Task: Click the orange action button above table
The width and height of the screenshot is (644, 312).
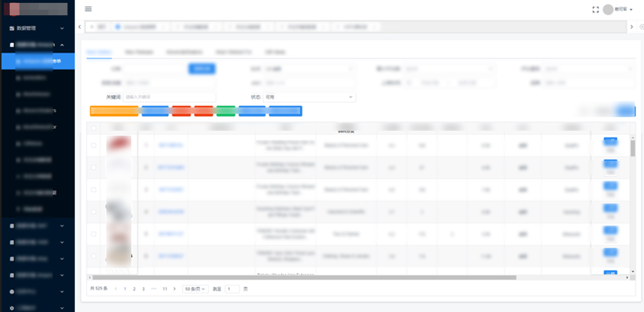Action: click(114, 111)
